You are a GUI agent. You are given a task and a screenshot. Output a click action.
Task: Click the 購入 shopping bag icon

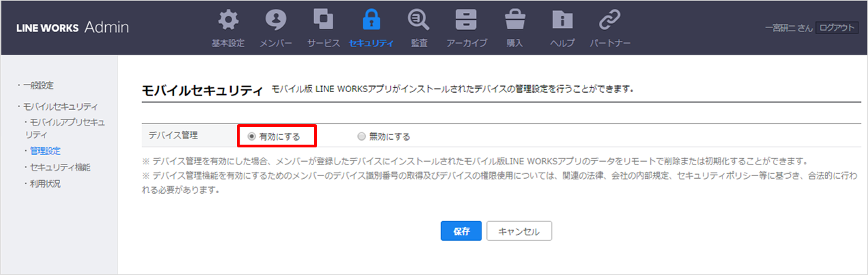click(x=514, y=20)
